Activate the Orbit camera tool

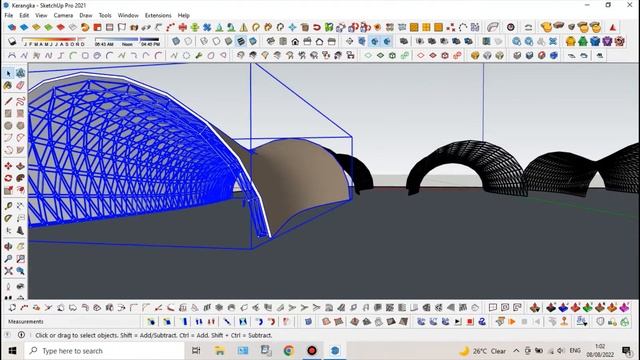tap(9, 247)
